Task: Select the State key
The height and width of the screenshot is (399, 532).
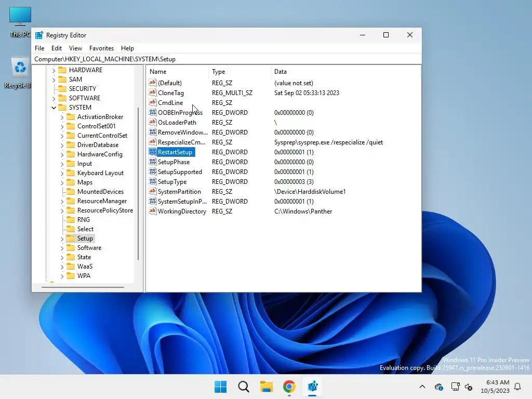Action: pos(84,257)
